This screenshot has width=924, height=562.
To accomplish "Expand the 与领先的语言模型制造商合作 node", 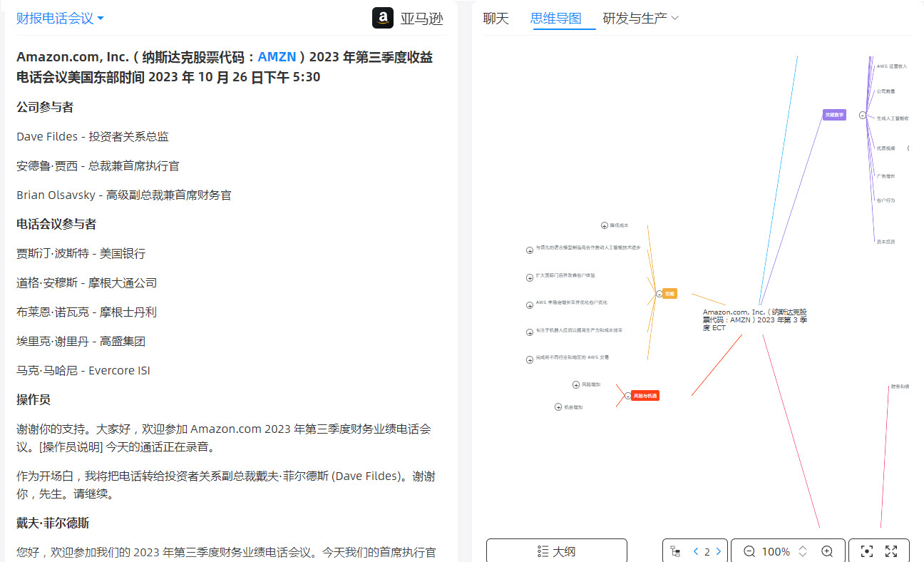I will pyautogui.click(x=530, y=250).
